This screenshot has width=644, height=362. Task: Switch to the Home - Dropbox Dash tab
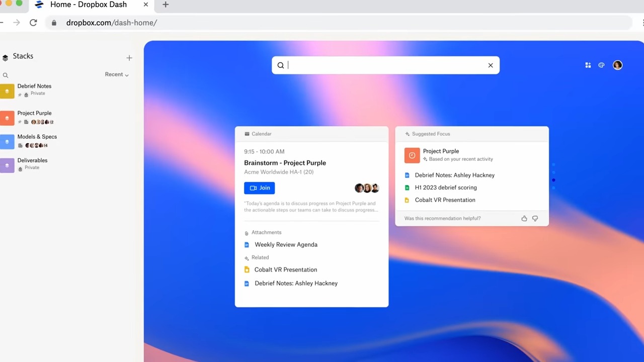coord(89,5)
